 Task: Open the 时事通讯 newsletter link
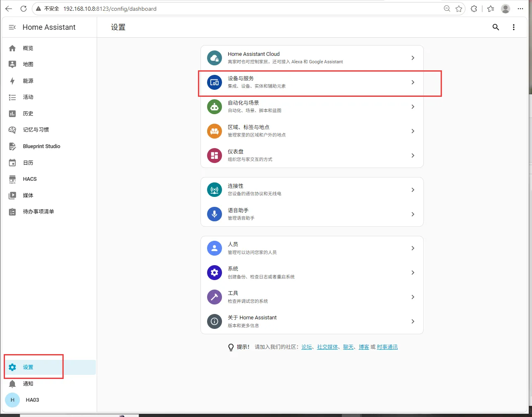pos(387,347)
